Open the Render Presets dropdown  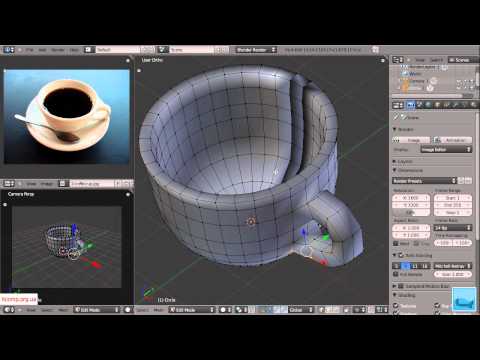click(x=424, y=181)
